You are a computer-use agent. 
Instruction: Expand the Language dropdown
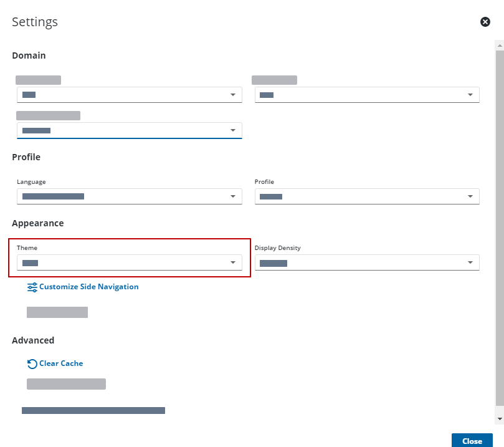(x=129, y=196)
